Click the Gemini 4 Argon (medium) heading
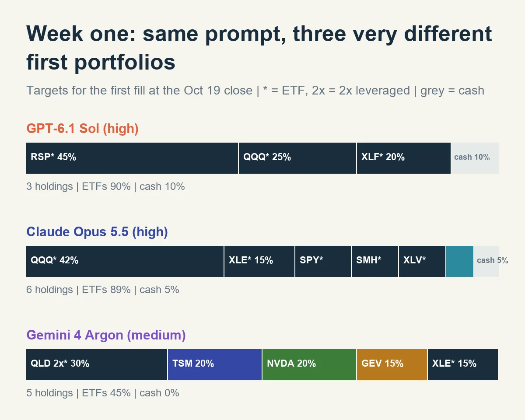 coord(106,335)
